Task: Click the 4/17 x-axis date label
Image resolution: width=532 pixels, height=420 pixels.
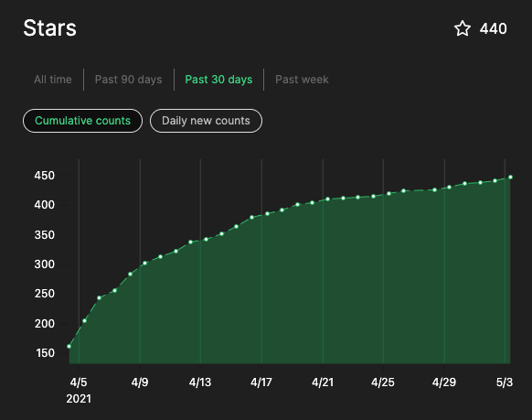Action: coord(261,382)
